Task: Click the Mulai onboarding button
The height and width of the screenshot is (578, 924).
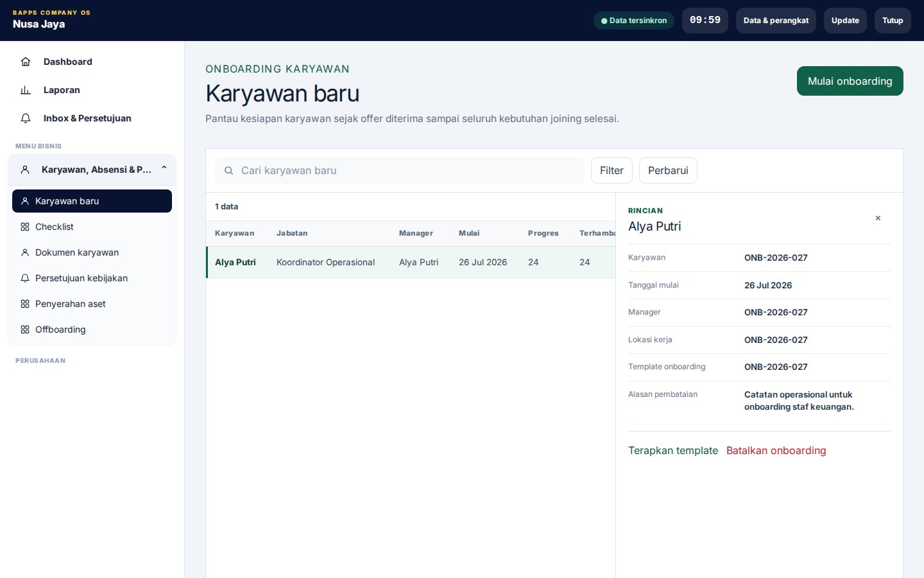Action: 850,81
